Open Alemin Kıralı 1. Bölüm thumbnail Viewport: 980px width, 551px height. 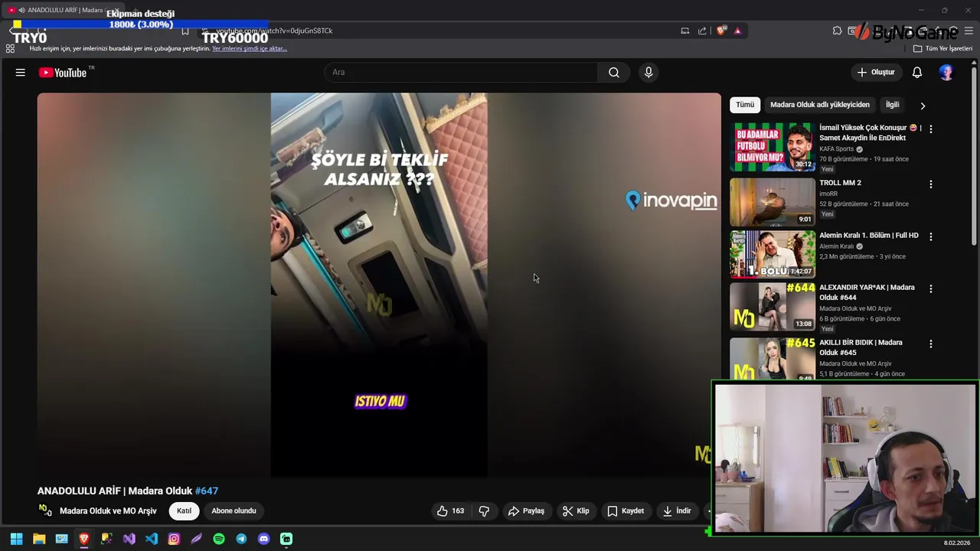[773, 254]
